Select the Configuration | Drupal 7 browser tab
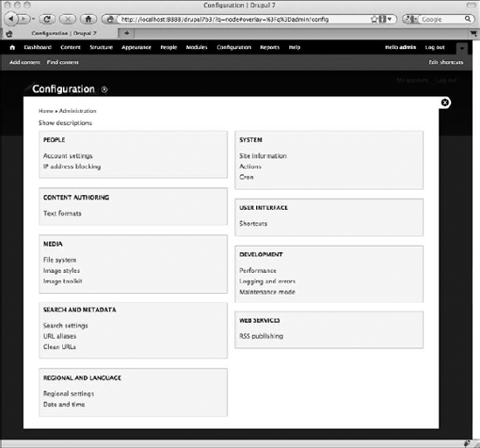This screenshot has width=480, height=448. coord(64,33)
